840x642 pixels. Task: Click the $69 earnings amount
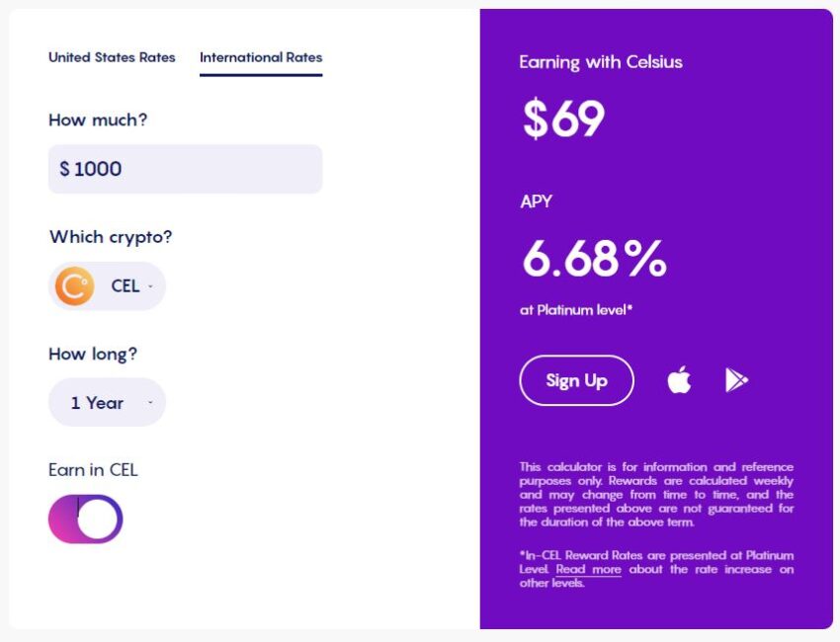563,119
